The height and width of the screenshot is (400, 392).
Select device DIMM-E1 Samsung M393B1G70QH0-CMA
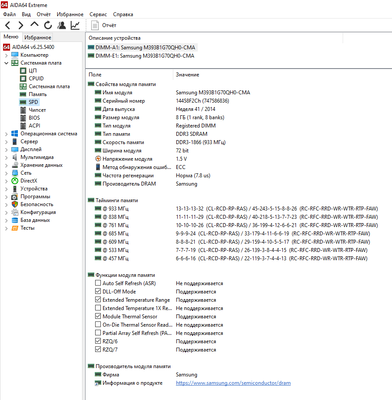click(x=141, y=56)
